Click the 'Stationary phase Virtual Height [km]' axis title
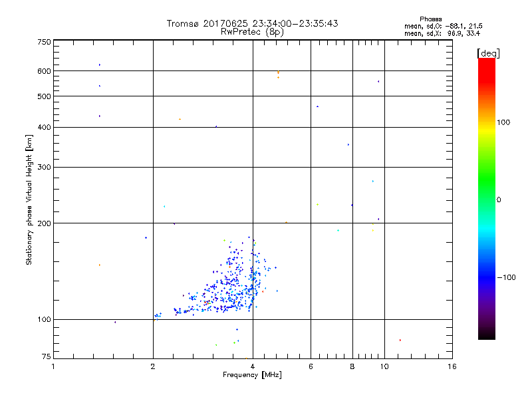 29,199
